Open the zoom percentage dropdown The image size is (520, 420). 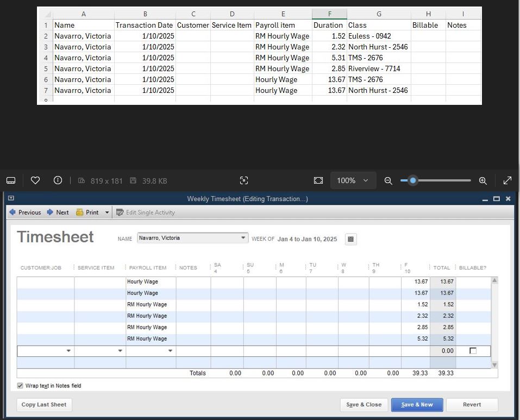point(353,180)
